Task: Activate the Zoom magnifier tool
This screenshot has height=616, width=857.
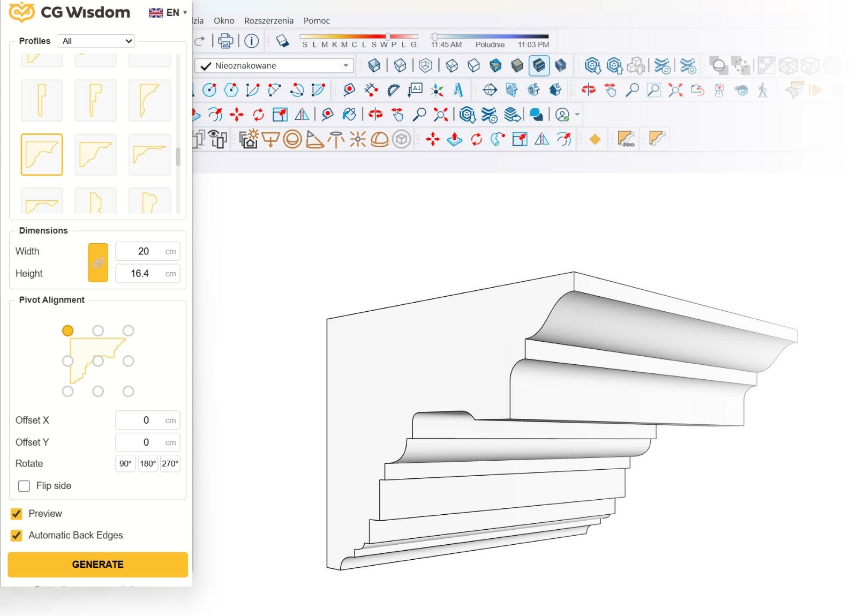Action: coord(632,90)
